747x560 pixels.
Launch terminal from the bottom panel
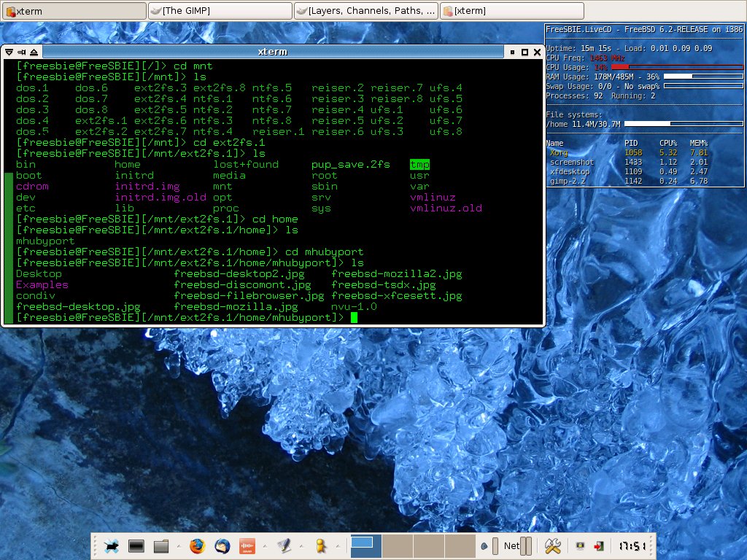(x=136, y=545)
